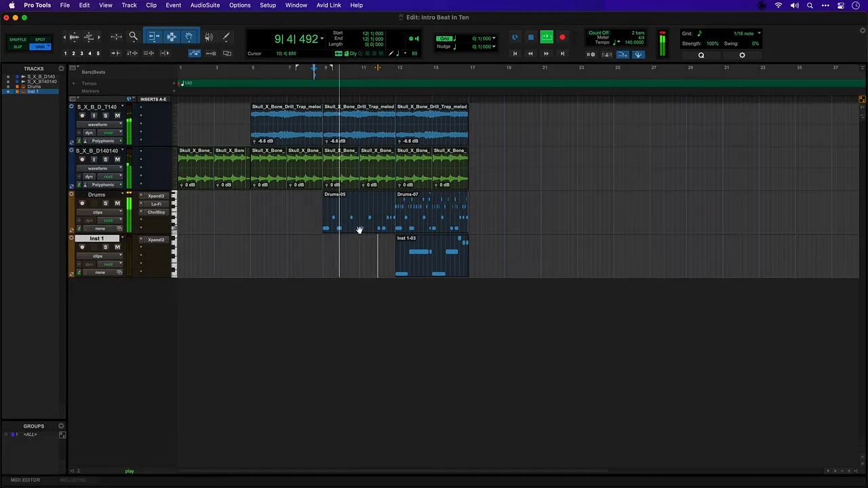The image size is (868, 488).
Task: Click the Tempo value field showing 140.0000
Action: point(634,43)
